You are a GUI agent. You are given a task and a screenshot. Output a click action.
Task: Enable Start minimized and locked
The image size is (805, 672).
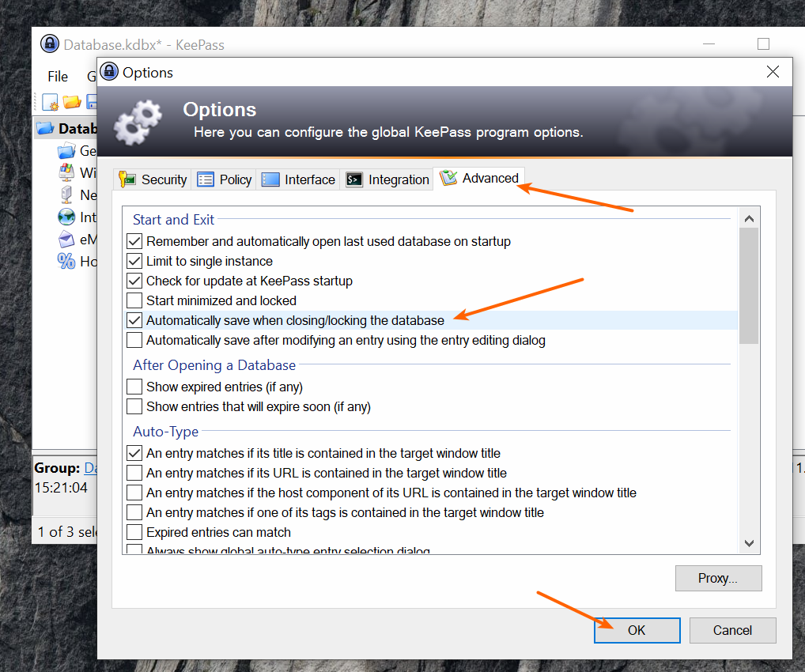[x=134, y=300]
